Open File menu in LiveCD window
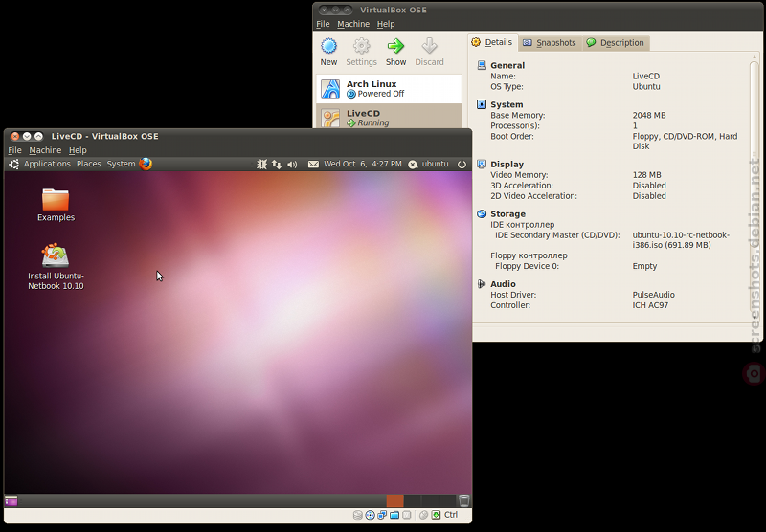766x532 pixels. coord(14,150)
